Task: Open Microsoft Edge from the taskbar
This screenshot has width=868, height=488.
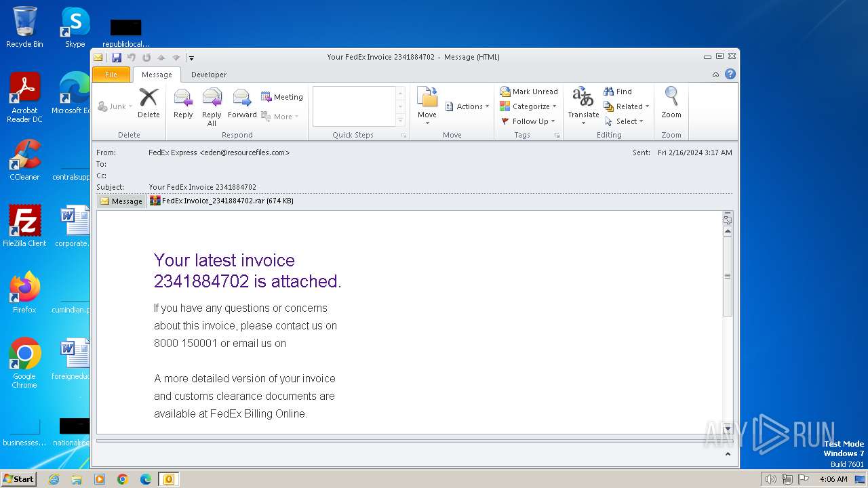Action: (146, 479)
